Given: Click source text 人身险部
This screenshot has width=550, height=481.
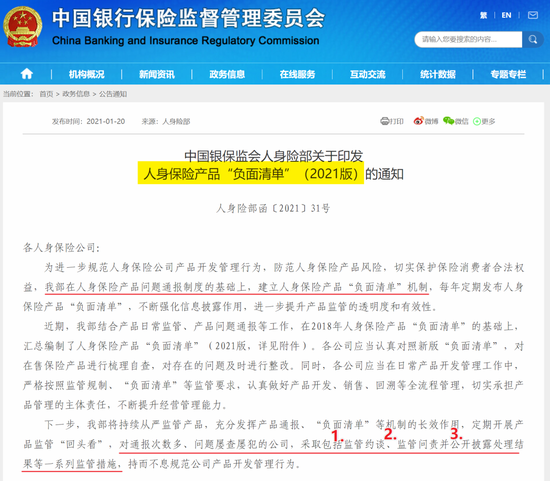Looking at the screenshot, I should coord(176,121).
